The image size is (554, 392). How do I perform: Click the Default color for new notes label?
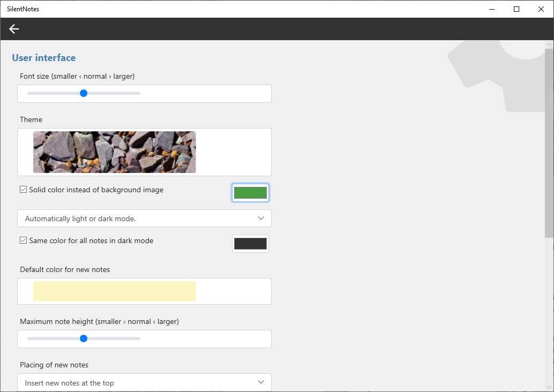tap(65, 269)
